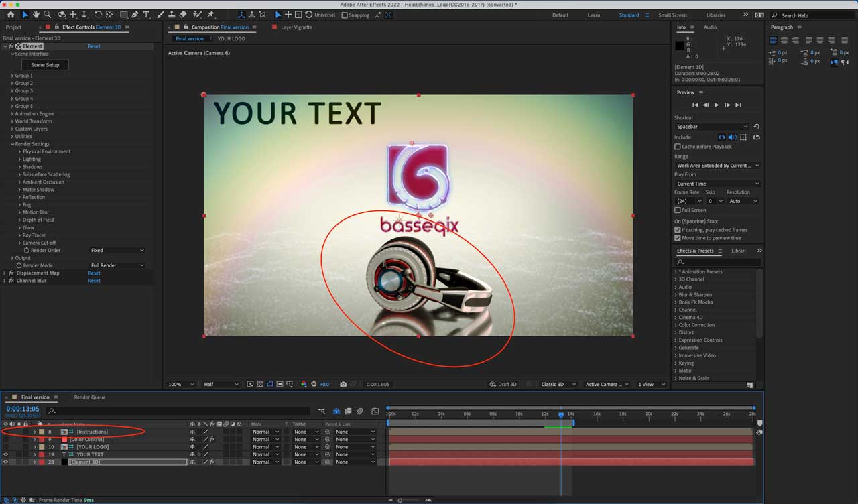Switch to the Project tab
The width and height of the screenshot is (858, 504).
(x=13, y=27)
